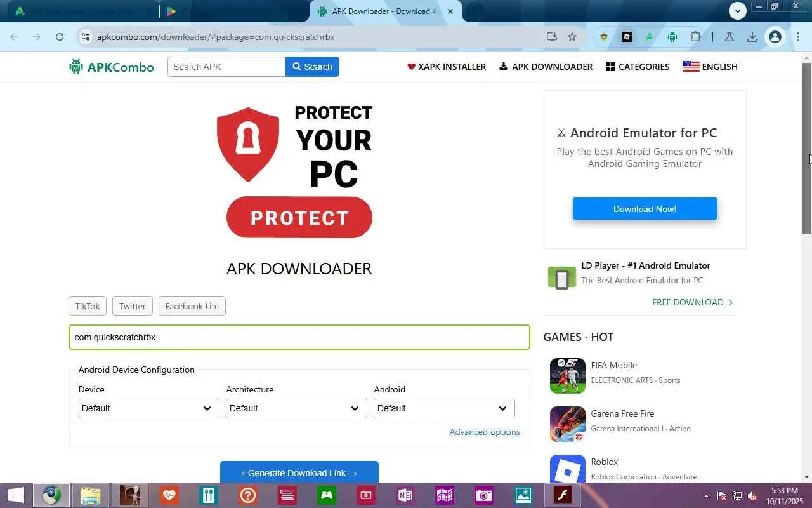Click Generate Download Link button
Viewport: 812px width, 508px height.
tap(299, 472)
